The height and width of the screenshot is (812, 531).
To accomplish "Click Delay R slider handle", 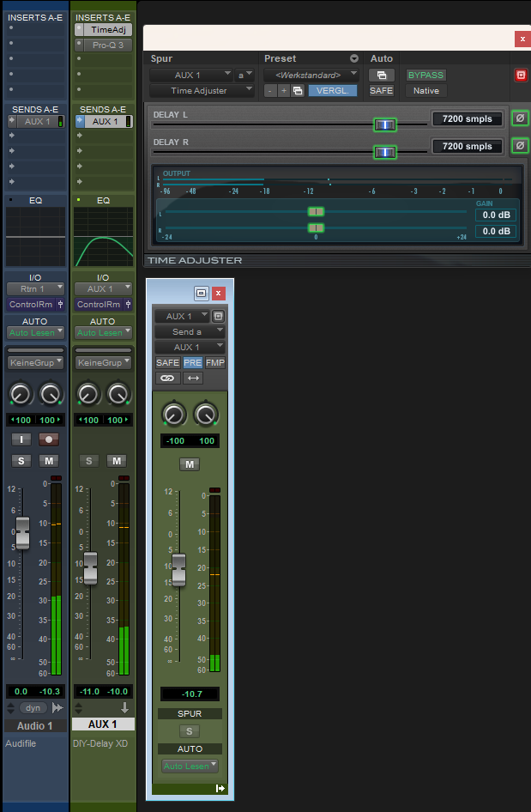I will click(384, 152).
